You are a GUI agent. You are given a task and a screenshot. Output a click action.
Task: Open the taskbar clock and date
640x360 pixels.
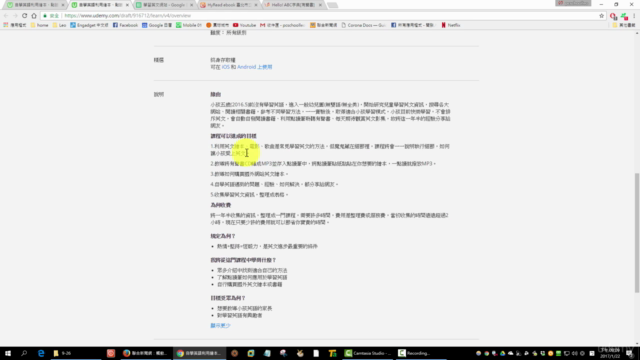[609, 353]
